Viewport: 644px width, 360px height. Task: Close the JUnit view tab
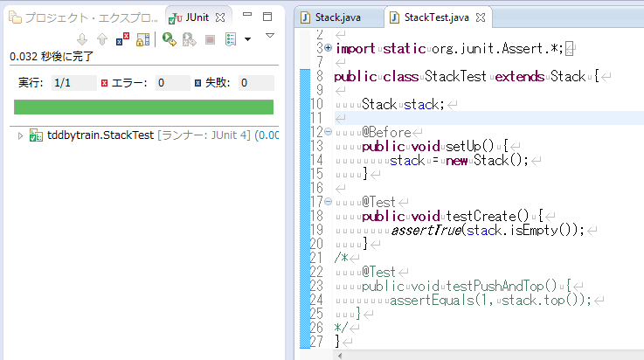(x=220, y=17)
